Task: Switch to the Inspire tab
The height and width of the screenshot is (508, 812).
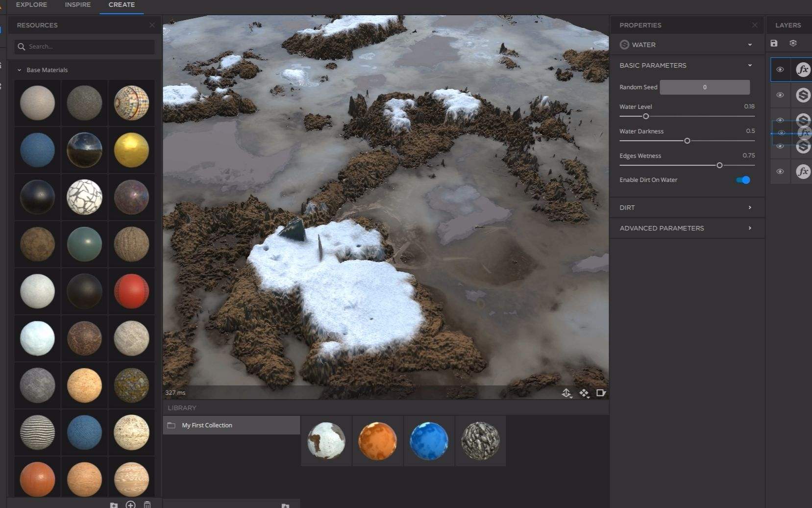Action: tap(77, 5)
